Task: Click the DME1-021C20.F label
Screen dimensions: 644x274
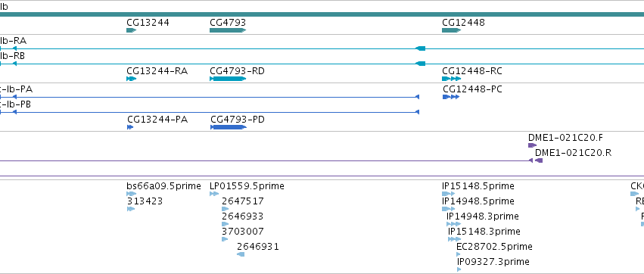Action: tap(566, 138)
